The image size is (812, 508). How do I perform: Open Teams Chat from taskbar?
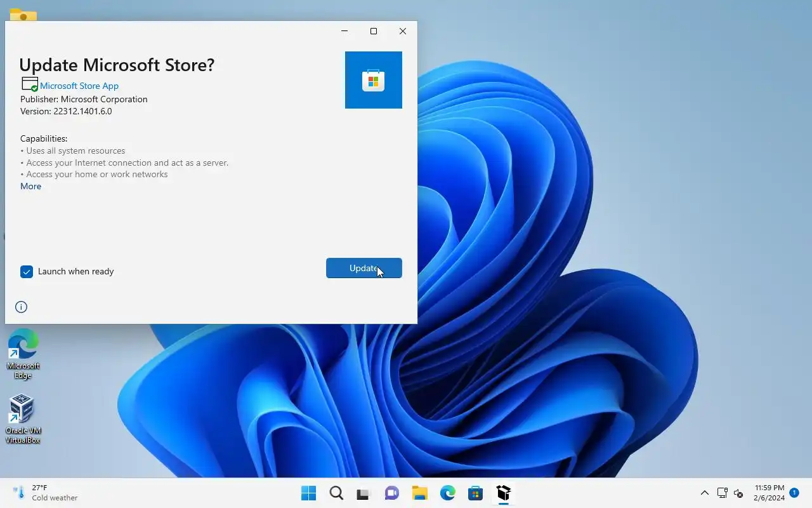pyautogui.click(x=391, y=493)
